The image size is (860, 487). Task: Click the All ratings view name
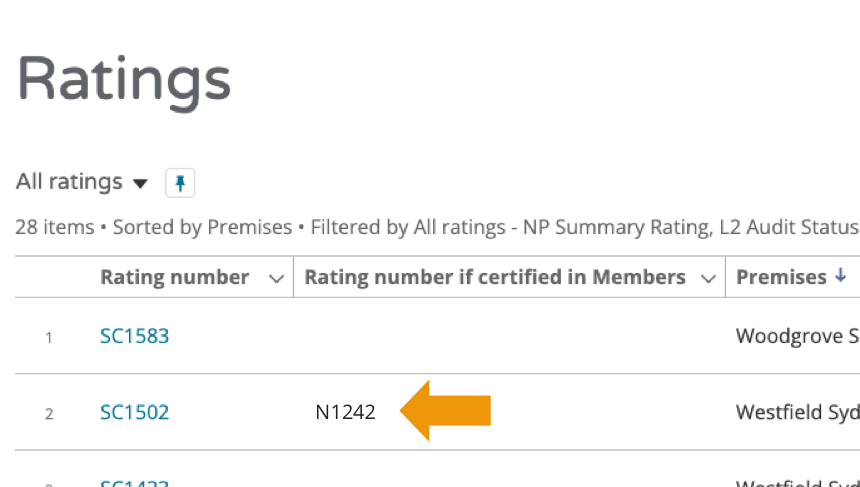pos(69,182)
